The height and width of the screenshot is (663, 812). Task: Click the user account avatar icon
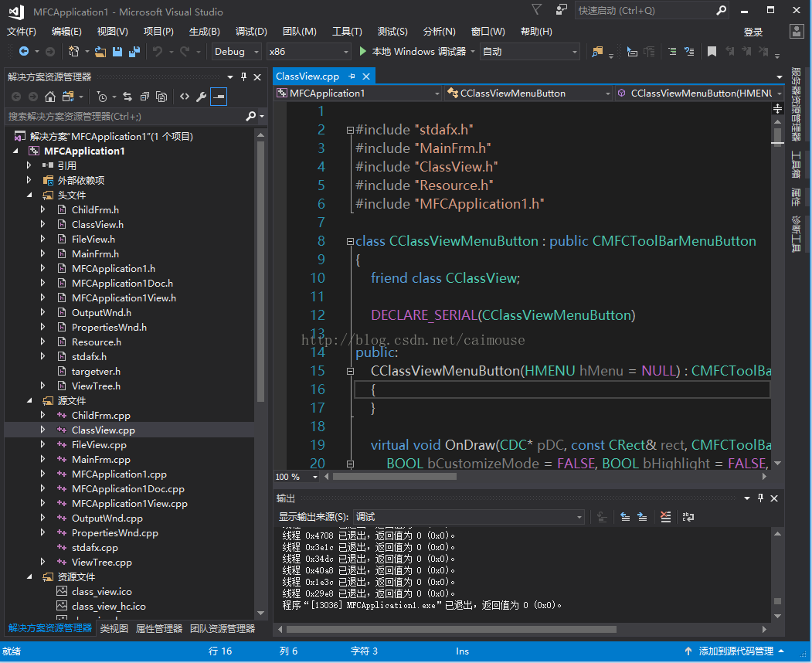(x=797, y=32)
